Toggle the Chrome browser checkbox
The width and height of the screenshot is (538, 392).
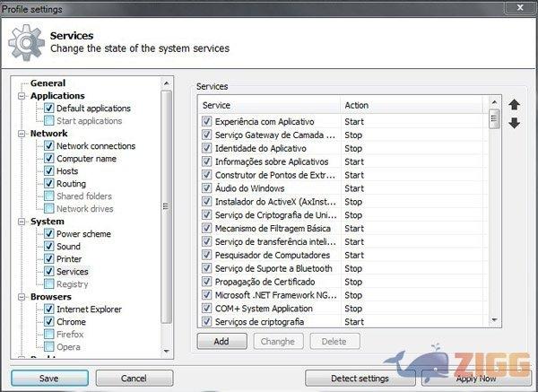48,322
